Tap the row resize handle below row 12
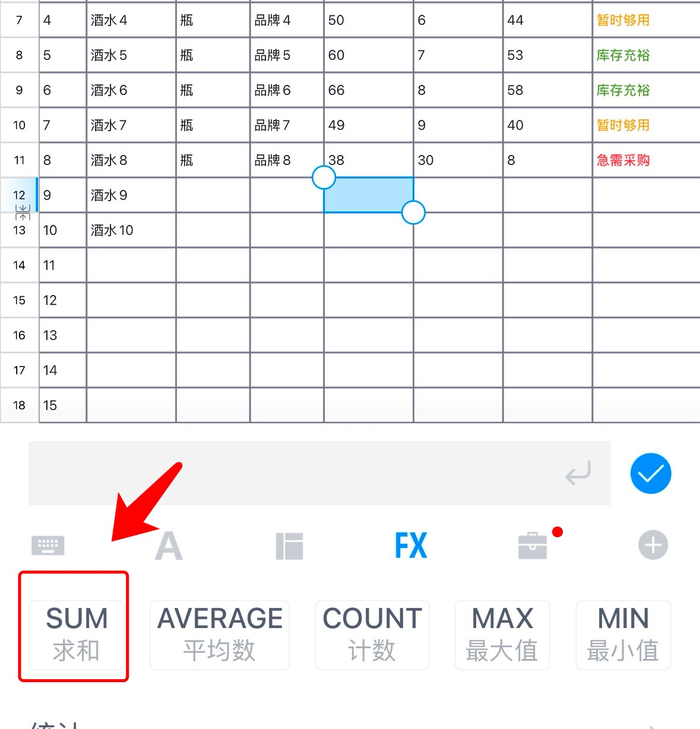 pyautogui.click(x=23, y=212)
